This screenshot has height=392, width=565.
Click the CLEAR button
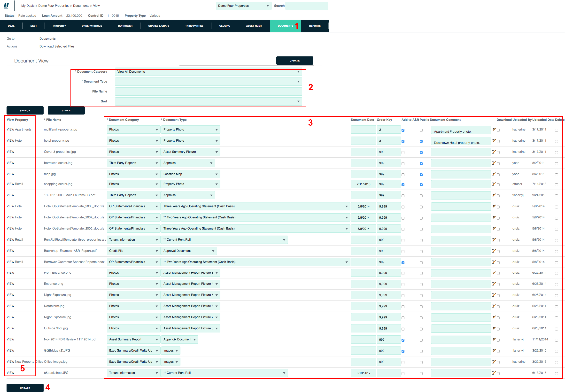pos(66,110)
